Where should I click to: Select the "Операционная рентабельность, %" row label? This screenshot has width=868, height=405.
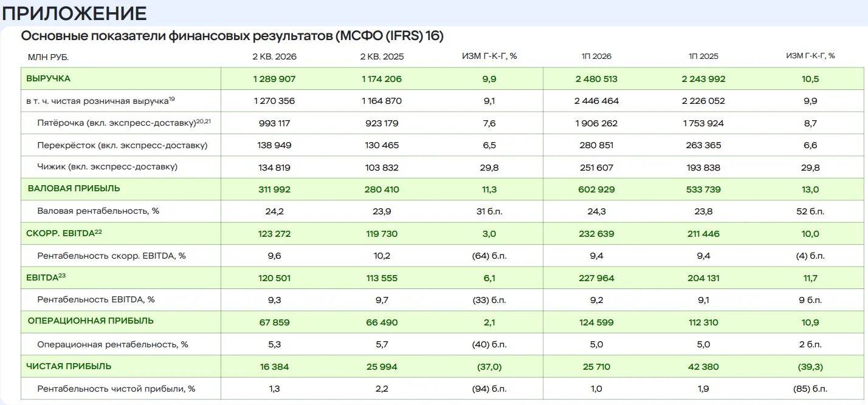tap(112, 344)
